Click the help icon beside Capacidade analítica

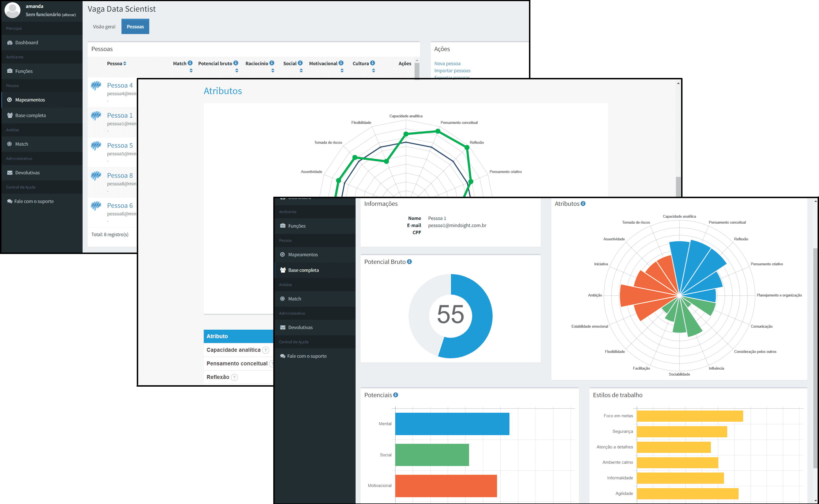(x=266, y=350)
